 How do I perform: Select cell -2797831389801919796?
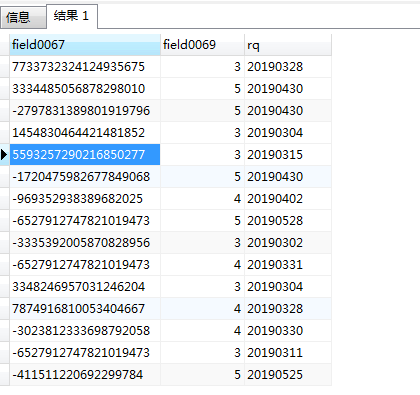tap(85, 111)
